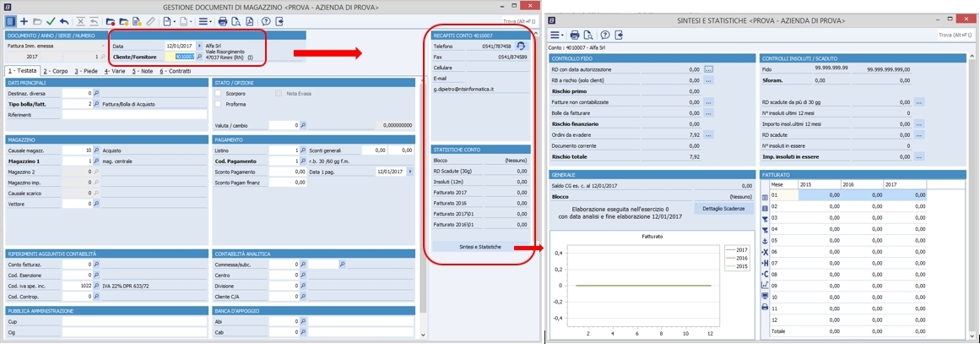Screen dimensions: 980x344
Task: Click the exit icon in Sintesi e Statistiche toolbar
Action: pos(619,35)
